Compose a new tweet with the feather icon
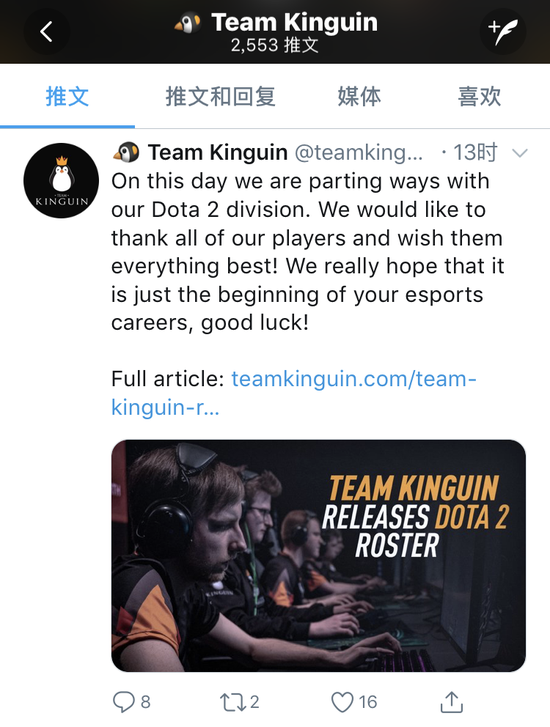Screen dimensions: 550x727 point(503,32)
